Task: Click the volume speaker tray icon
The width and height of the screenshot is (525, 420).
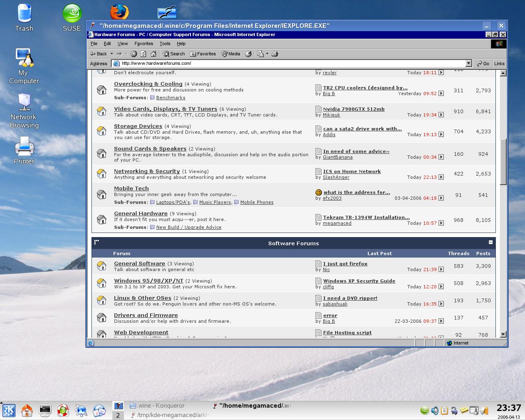Action: tap(434, 410)
